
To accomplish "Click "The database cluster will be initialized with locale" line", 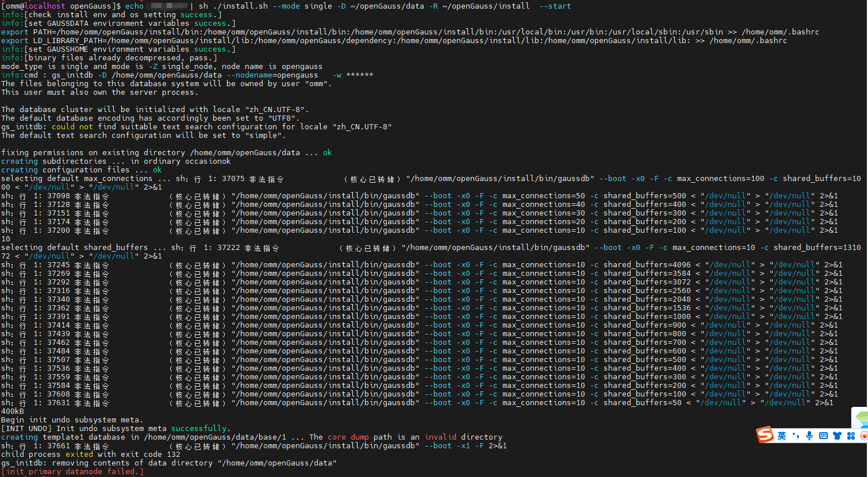I will 155,109.
